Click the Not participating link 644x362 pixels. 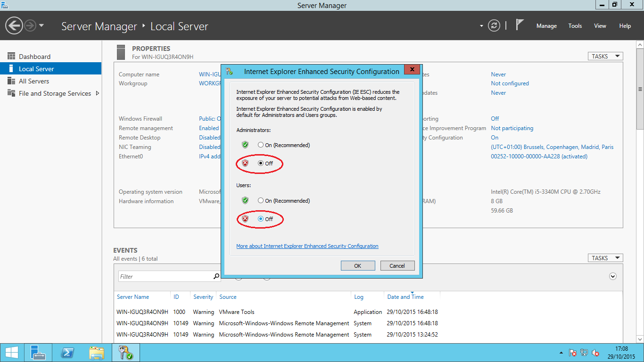pos(512,128)
